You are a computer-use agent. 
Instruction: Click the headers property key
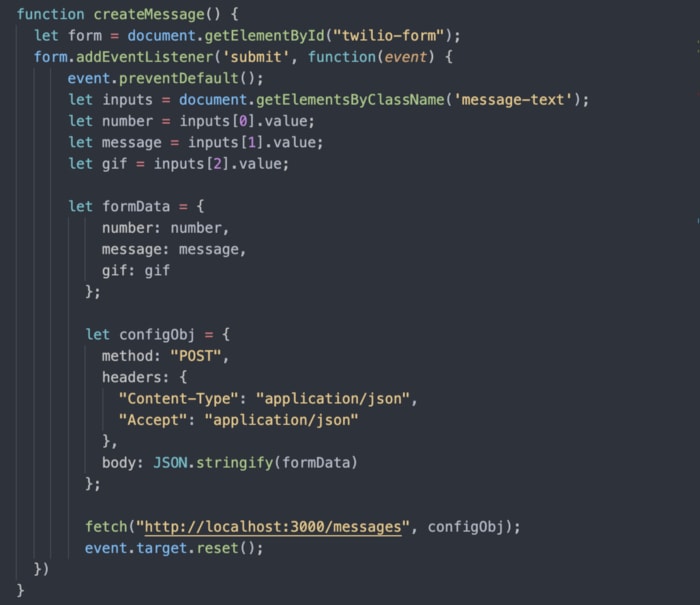click(131, 377)
